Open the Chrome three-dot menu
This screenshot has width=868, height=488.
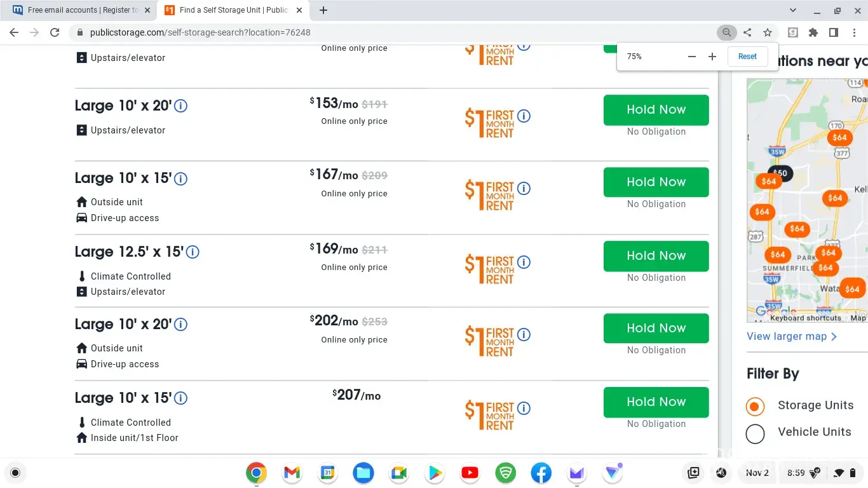coord(855,32)
